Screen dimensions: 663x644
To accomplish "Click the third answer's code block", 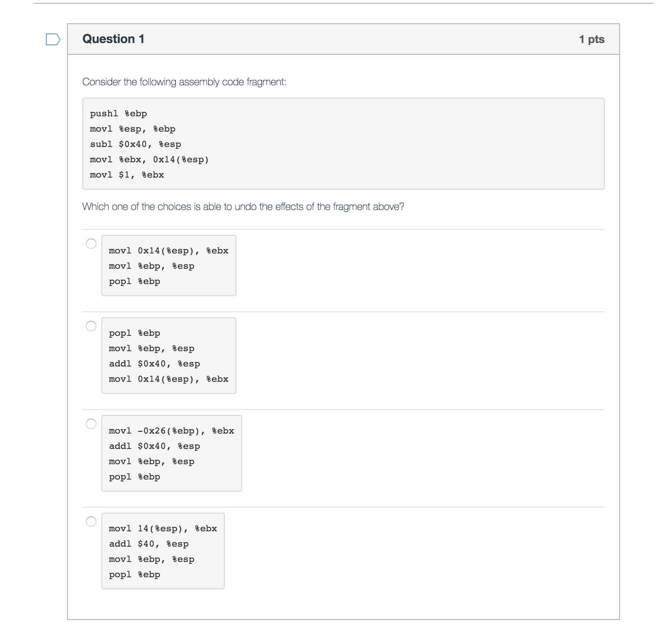I will 171,453.
